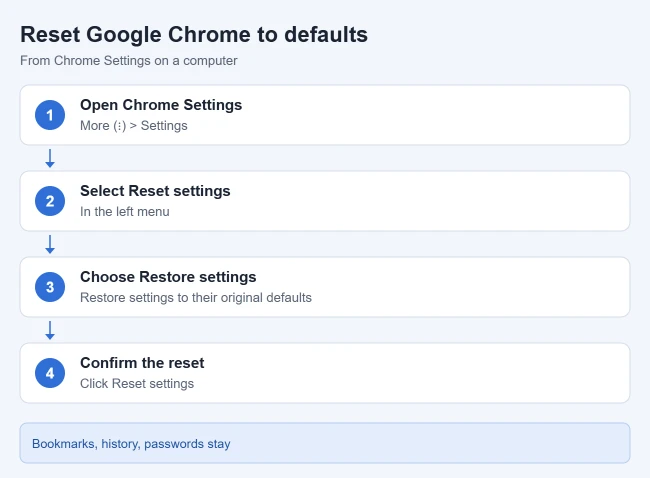Select the "Open Chrome Settings" step title
Viewport: 650px width, 478px height.
pyautogui.click(x=161, y=105)
